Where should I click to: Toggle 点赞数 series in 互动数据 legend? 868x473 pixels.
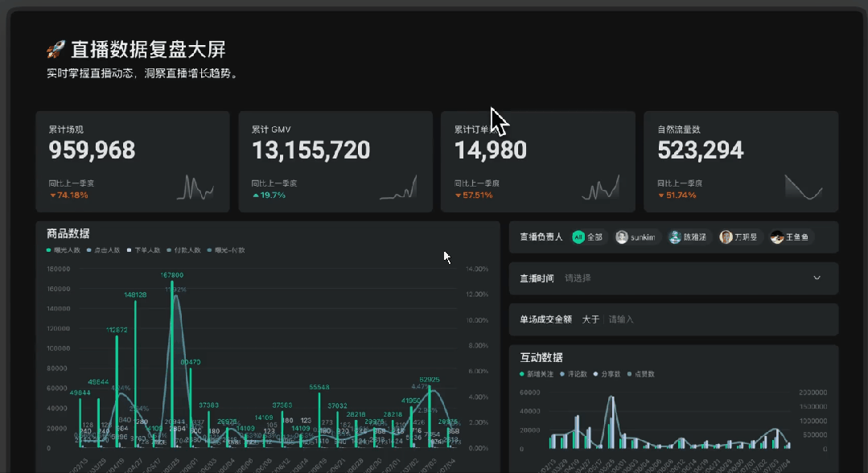[644, 374]
